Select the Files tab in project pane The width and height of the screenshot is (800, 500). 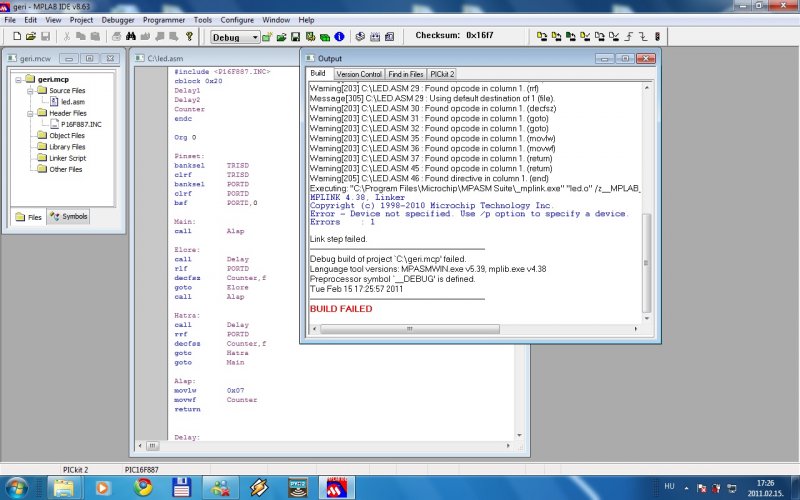(x=29, y=217)
